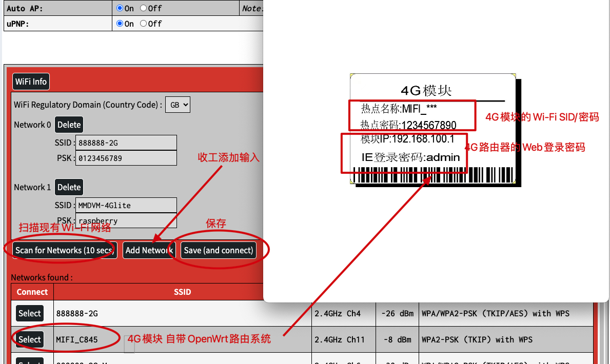Click WPA2-PSK (TKIP) with WPS cell
Screen dimensions: 610x364
click(x=506, y=339)
